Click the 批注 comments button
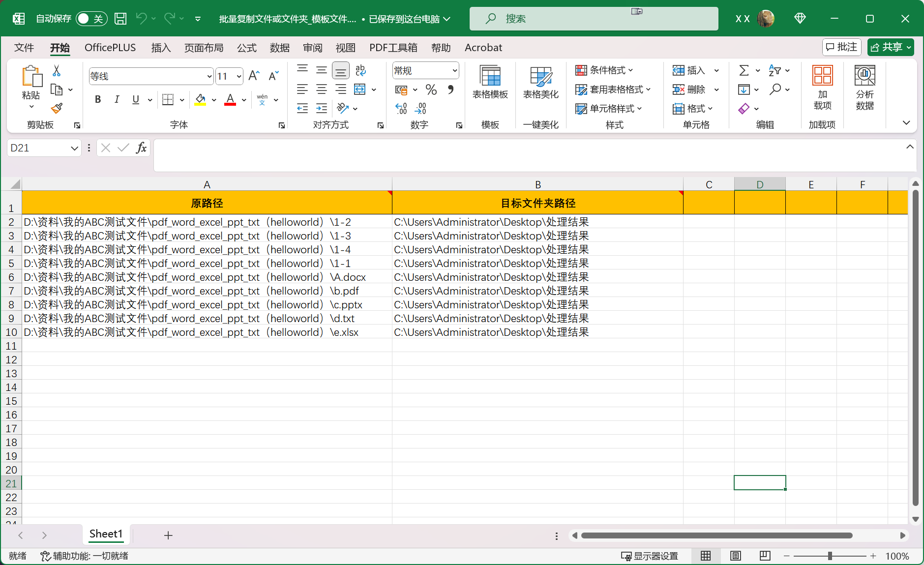924x565 pixels. click(841, 47)
